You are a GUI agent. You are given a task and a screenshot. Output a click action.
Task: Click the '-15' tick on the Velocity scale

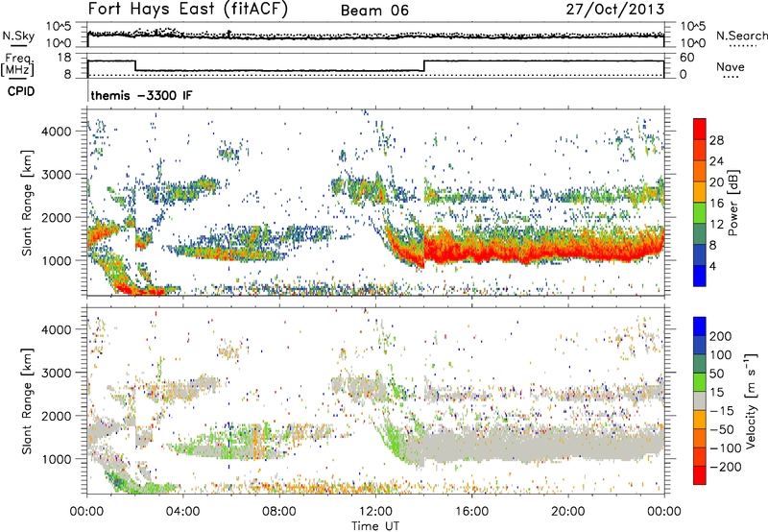tap(722, 411)
